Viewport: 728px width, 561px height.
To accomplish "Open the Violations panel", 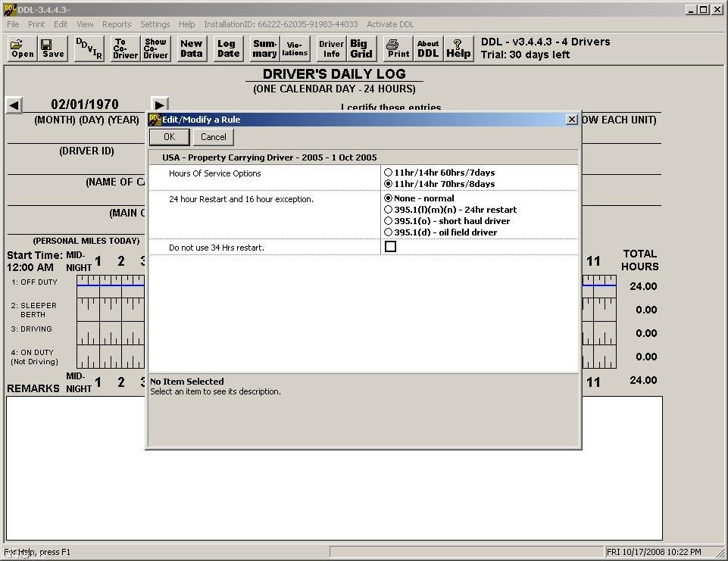I will click(295, 48).
